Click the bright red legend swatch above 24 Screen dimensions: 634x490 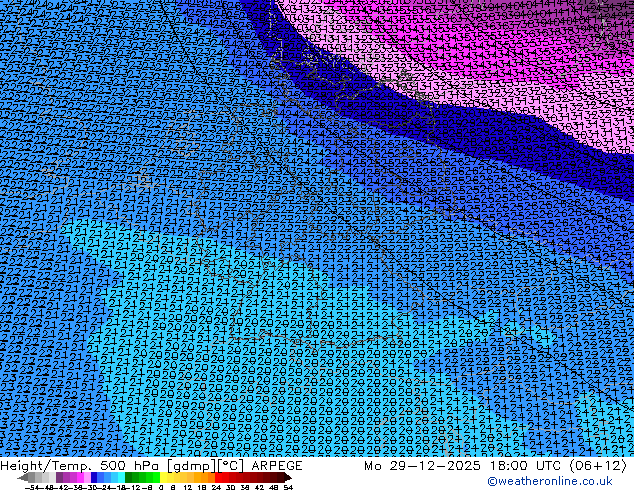pyautogui.click(x=218, y=478)
